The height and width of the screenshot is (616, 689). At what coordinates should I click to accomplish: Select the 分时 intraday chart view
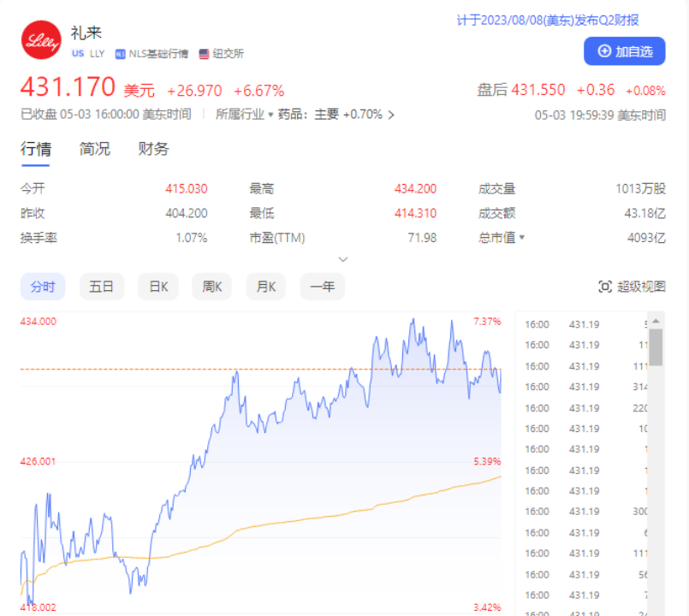click(x=42, y=287)
